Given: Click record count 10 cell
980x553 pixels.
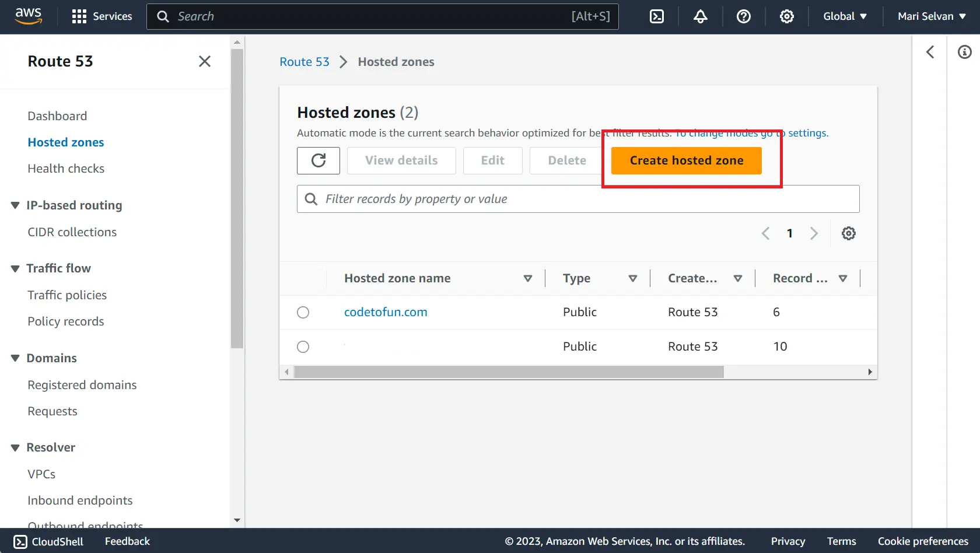Looking at the screenshot, I should pos(780,346).
